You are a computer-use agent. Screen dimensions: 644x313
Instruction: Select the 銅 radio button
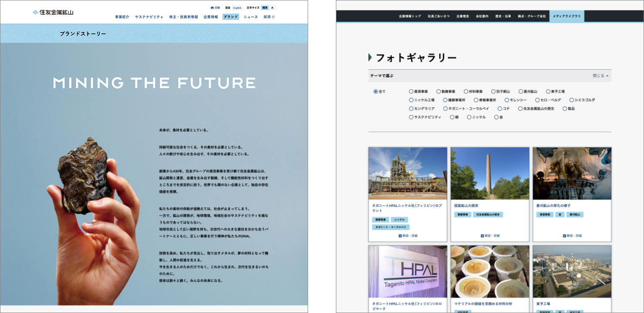click(452, 117)
